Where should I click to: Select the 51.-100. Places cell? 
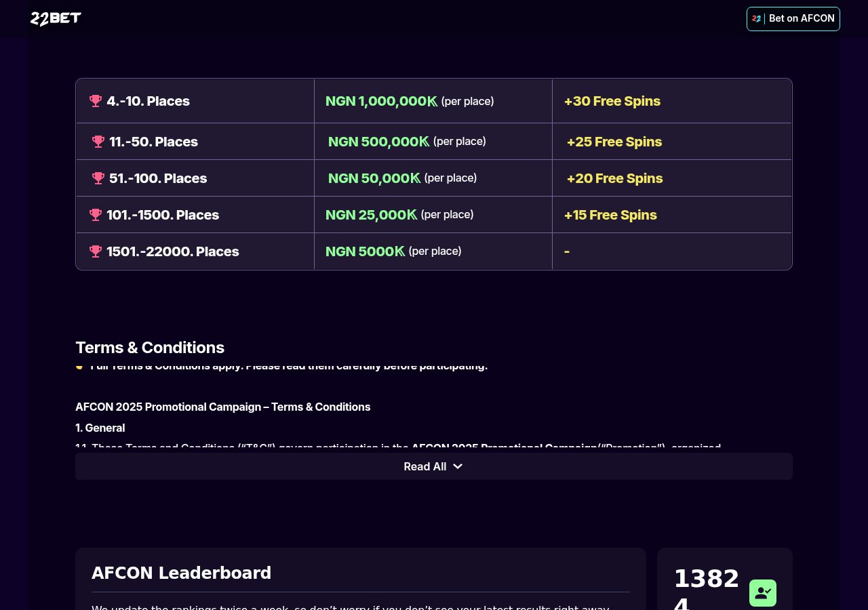[x=195, y=178]
